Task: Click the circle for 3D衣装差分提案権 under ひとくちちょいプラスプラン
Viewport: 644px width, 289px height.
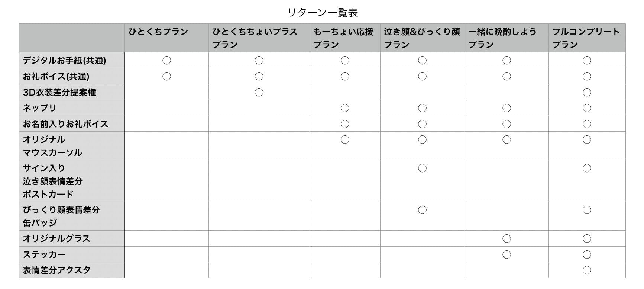Action: [259, 92]
